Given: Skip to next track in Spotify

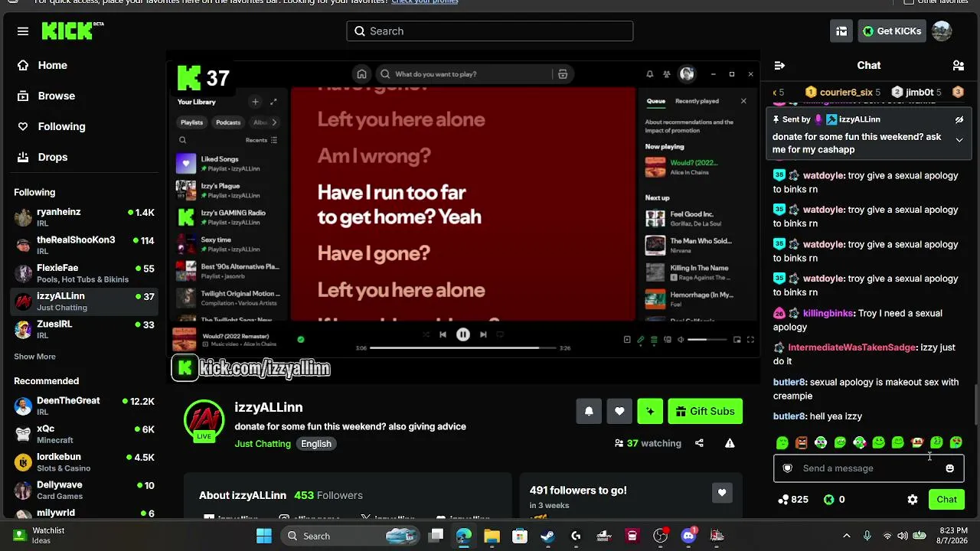Looking at the screenshot, I should tap(483, 334).
